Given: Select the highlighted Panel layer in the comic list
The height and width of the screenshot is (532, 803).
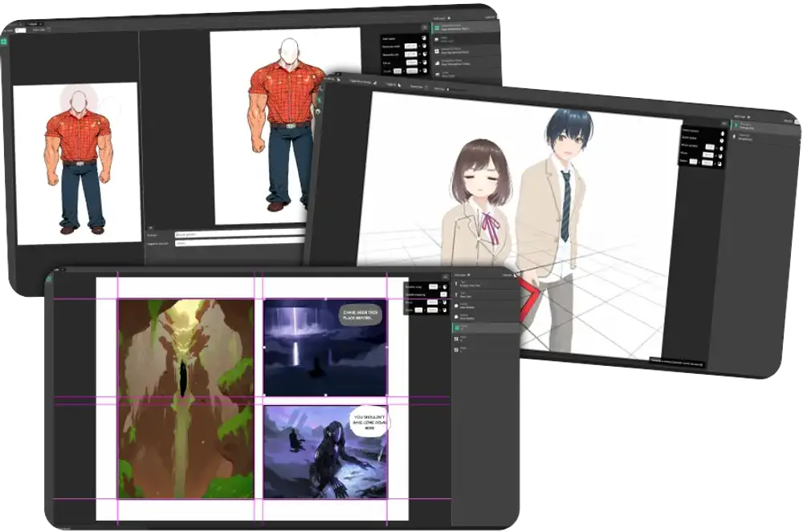Looking at the screenshot, I should (x=482, y=328).
